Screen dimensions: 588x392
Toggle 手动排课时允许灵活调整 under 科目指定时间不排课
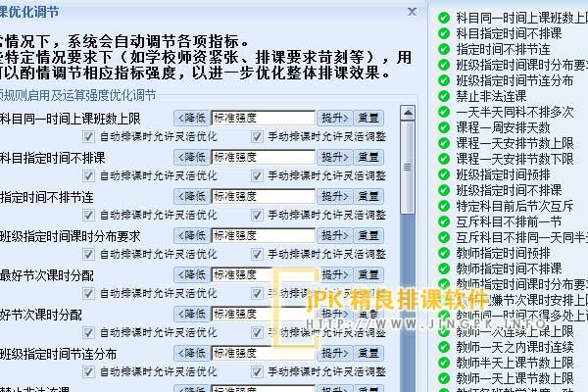[257, 175]
